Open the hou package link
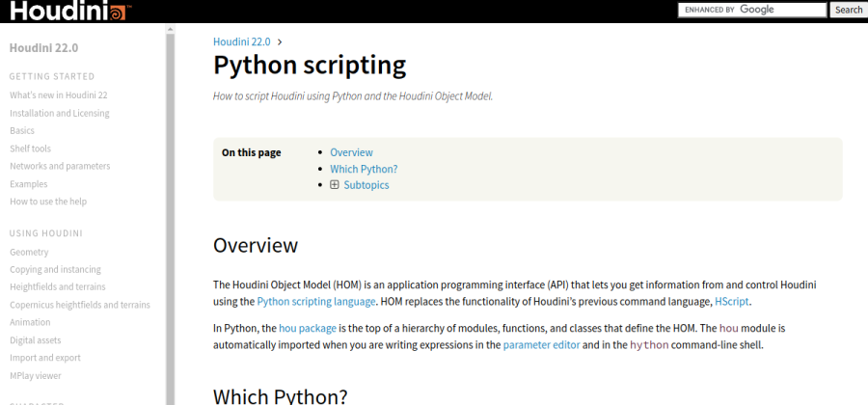 [308, 328]
